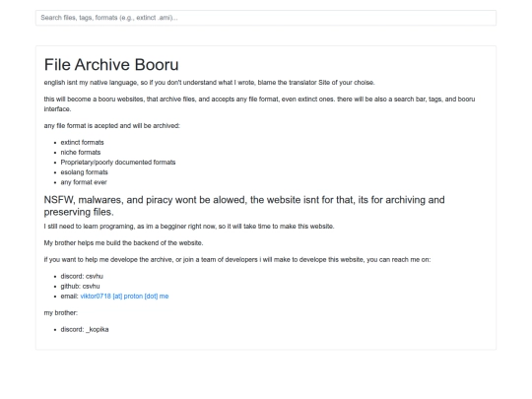The width and height of the screenshot is (532, 399).
Task: Click the discord: csvhu contact entry
Action: point(82,276)
